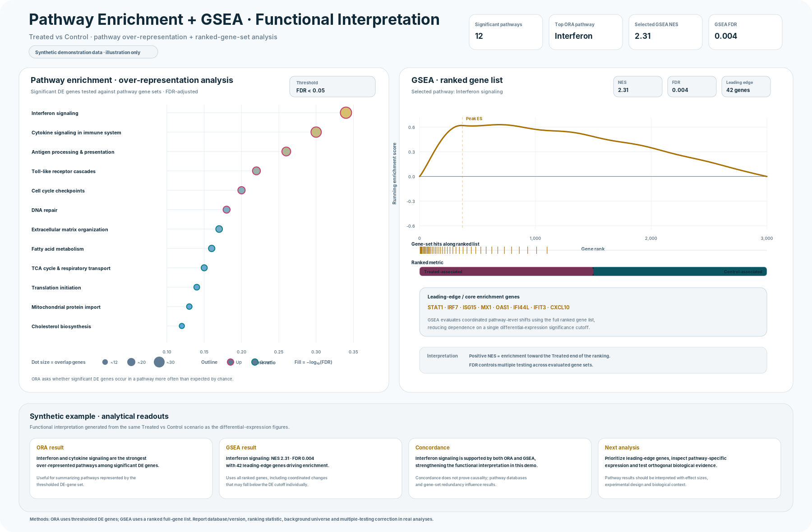Click the Cell cycle checkpoints pathway label

click(x=58, y=191)
